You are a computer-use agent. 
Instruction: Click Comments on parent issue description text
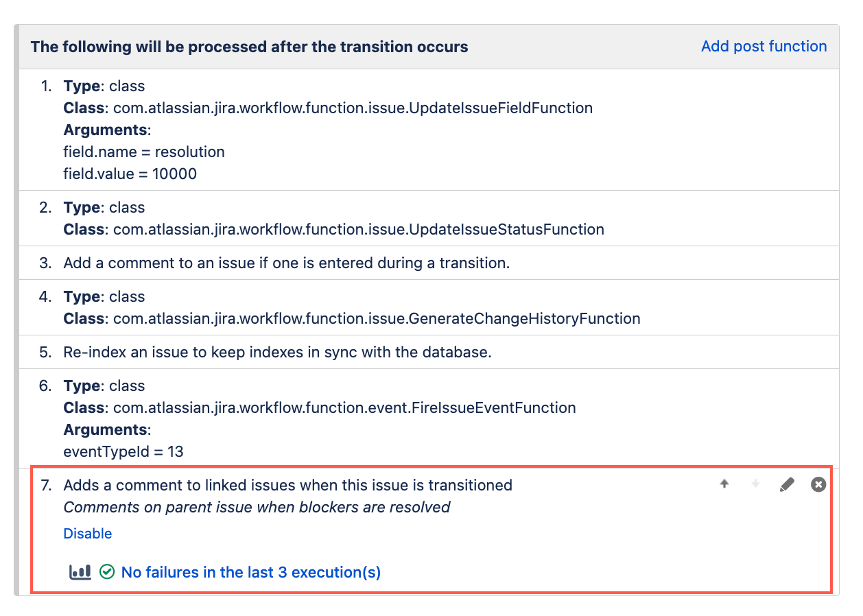pos(257,507)
